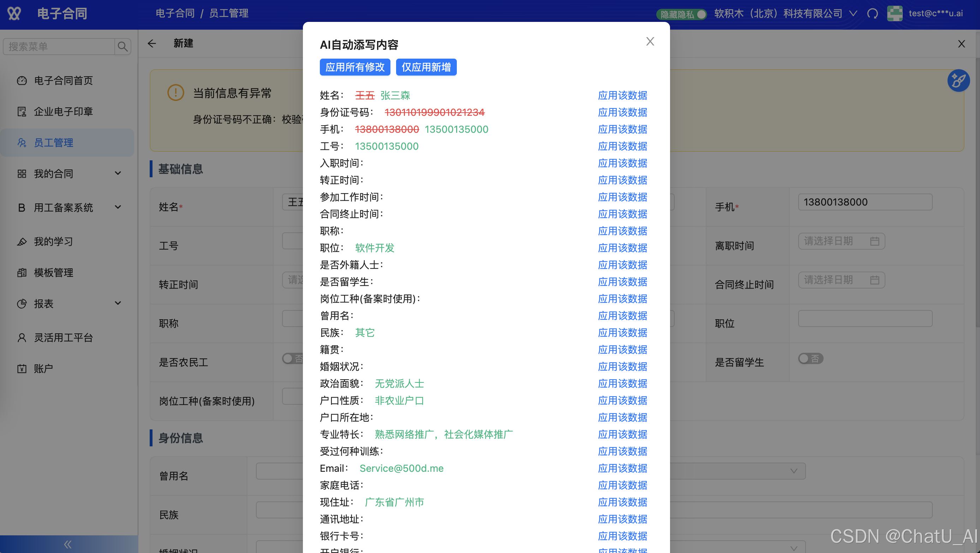Click the search magnifier icon in sidebar
The width and height of the screenshot is (980, 553).
point(122,47)
